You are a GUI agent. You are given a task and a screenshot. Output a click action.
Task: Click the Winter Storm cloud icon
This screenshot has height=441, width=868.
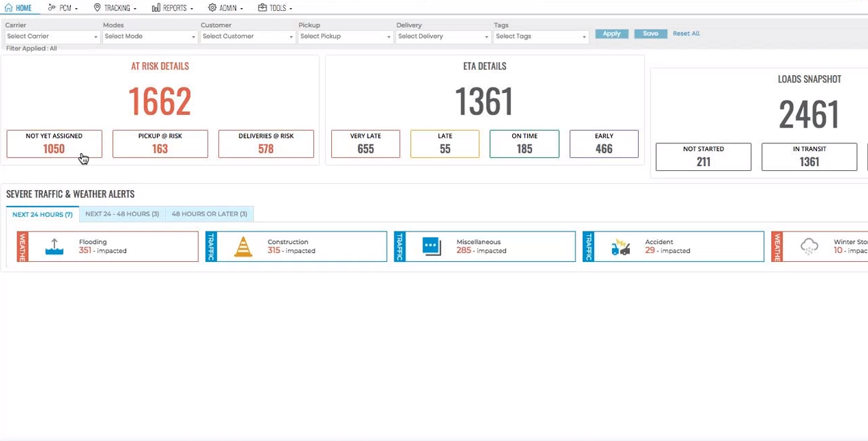point(809,247)
